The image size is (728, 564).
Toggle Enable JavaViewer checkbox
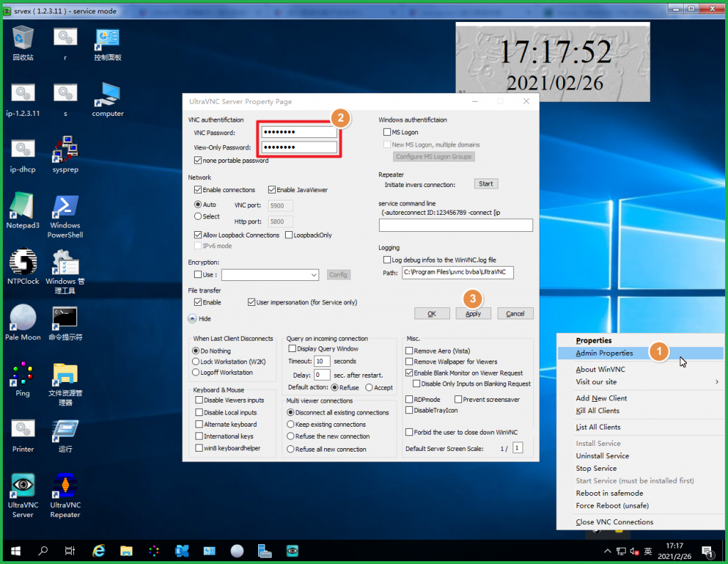[272, 190]
